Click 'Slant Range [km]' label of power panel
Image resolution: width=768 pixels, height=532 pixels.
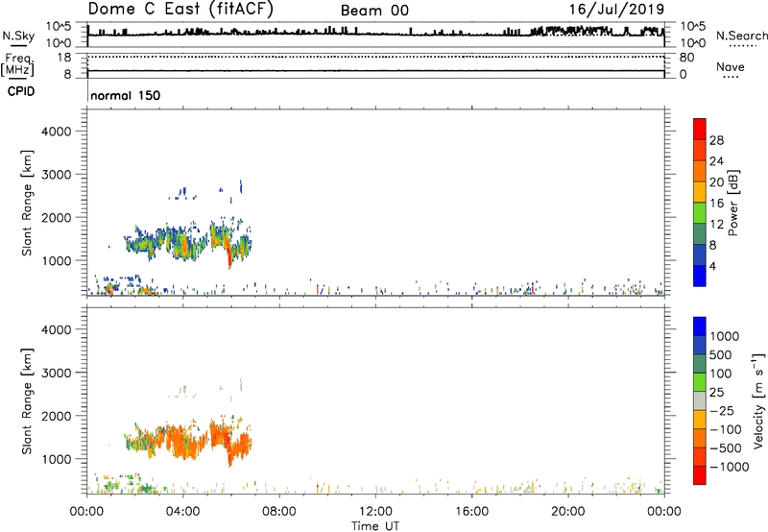[x=27, y=203]
